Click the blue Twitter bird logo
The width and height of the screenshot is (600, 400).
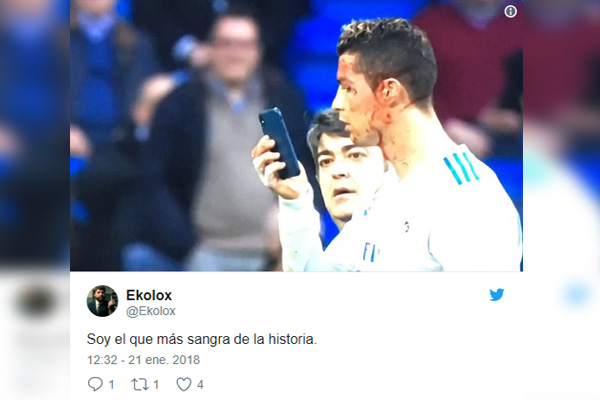[496, 295]
